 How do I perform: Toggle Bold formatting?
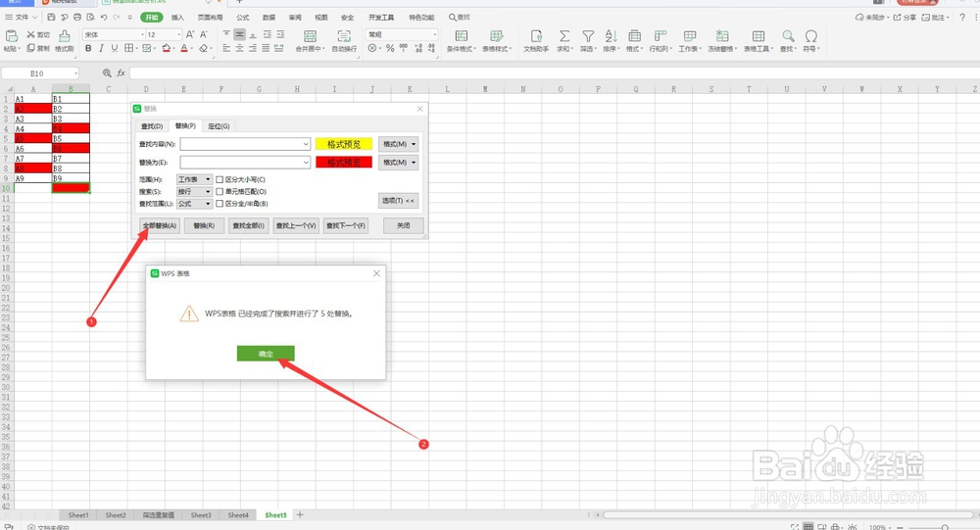click(x=88, y=48)
